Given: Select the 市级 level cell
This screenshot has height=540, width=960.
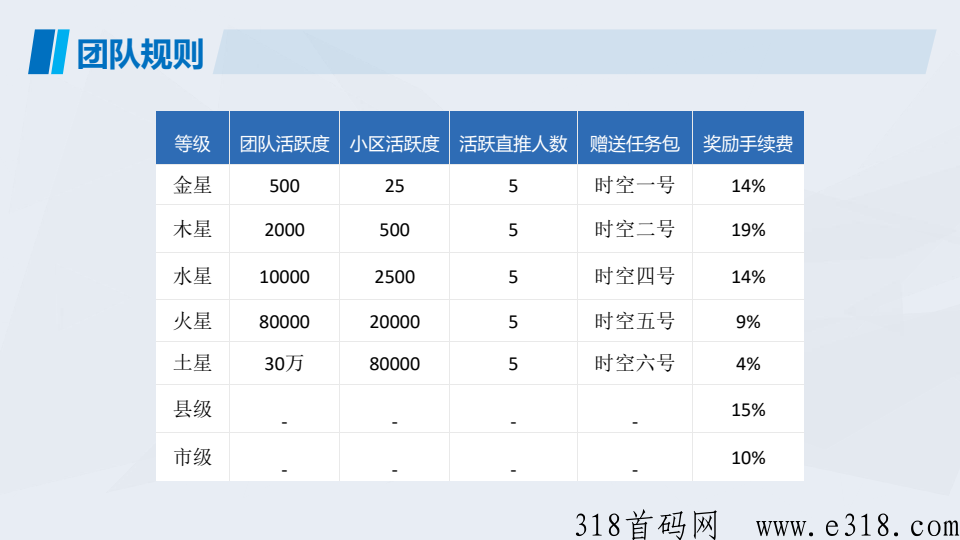Looking at the screenshot, I should [x=192, y=457].
